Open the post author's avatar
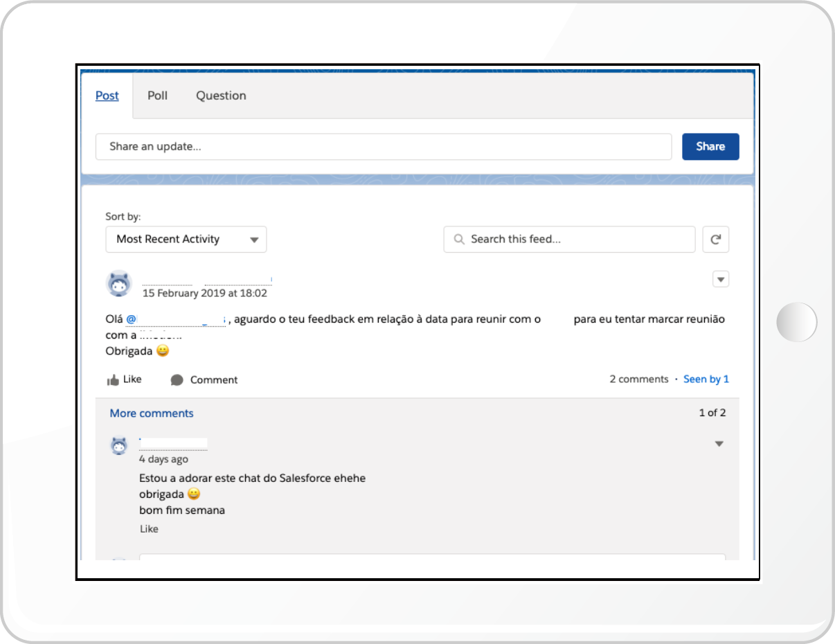Screen dimensions: 835x644 118,284
